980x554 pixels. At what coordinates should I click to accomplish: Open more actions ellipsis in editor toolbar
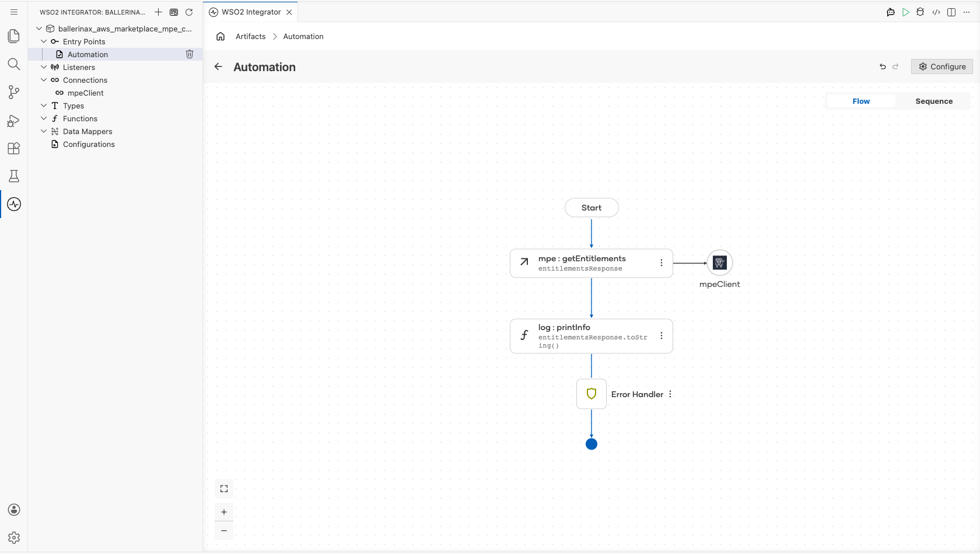(967, 12)
